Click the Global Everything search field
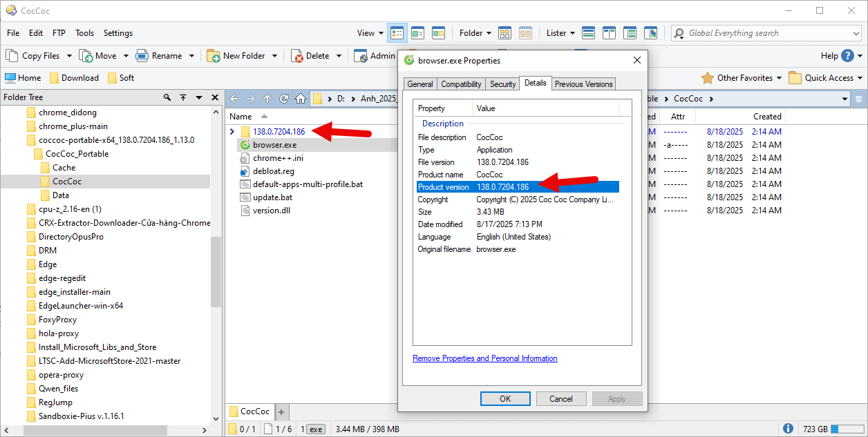This screenshot has width=868, height=437. [x=766, y=32]
